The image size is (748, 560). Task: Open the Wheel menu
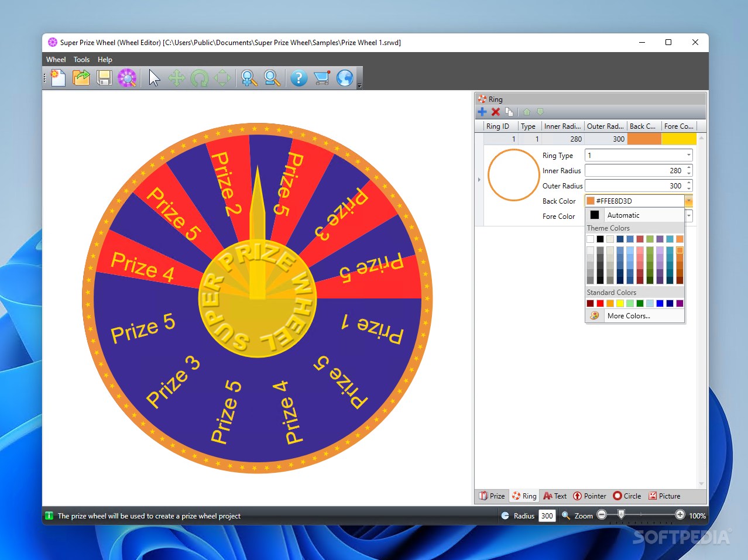pos(56,60)
